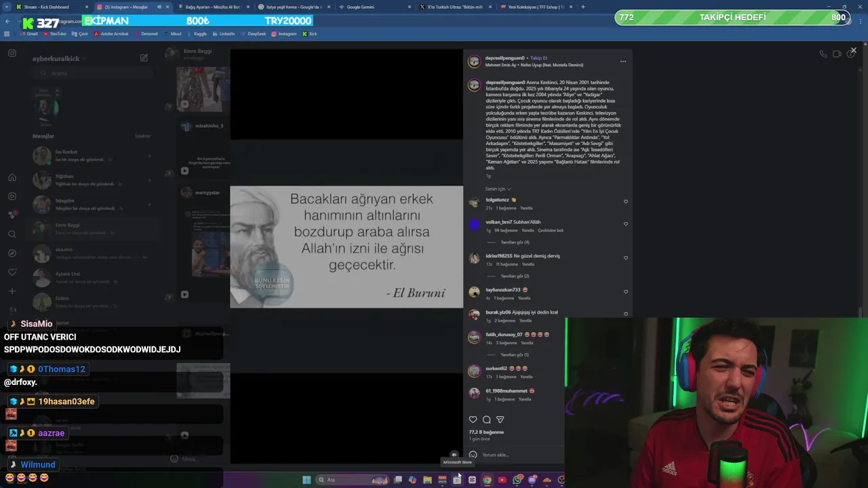Image resolution: width=868 pixels, height=488 pixels.
Task: Like the post with the heart icon
Action: [x=473, y=420]
